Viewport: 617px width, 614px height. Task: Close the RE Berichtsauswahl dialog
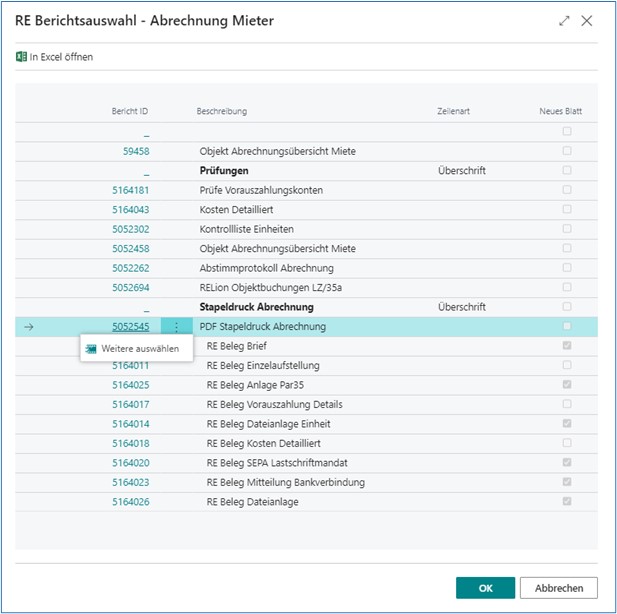[587, 21]
